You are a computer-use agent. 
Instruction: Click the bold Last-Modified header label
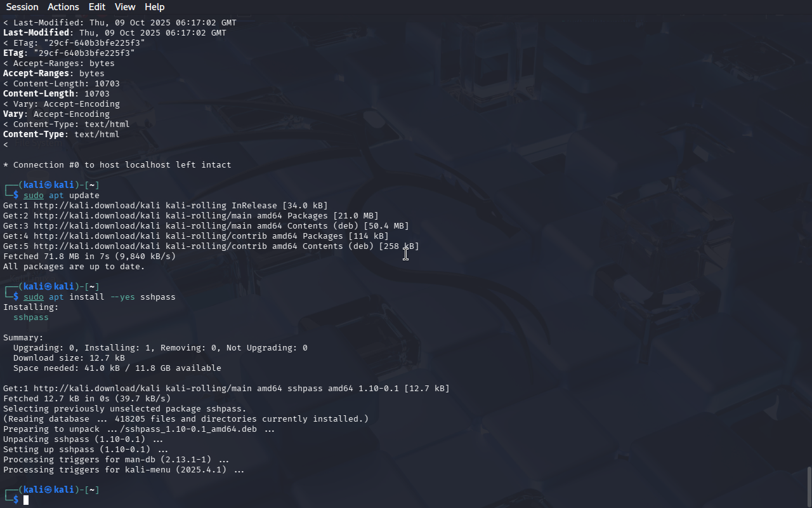(36, 33)
